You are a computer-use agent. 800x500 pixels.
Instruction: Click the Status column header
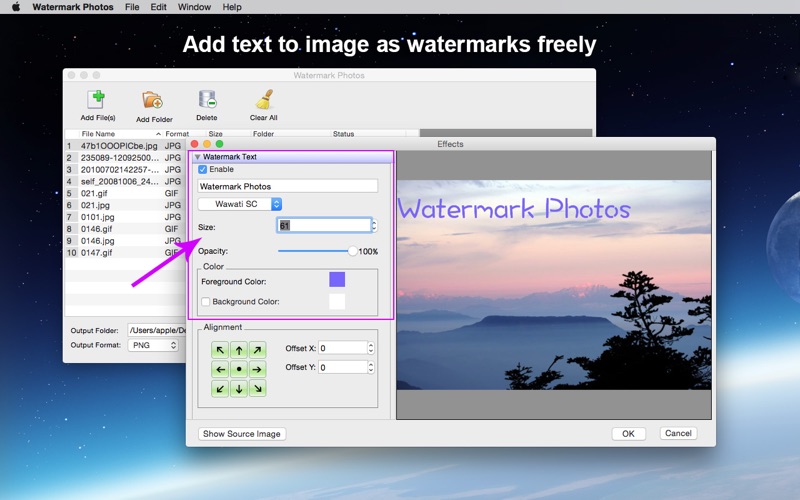point(343,134)
